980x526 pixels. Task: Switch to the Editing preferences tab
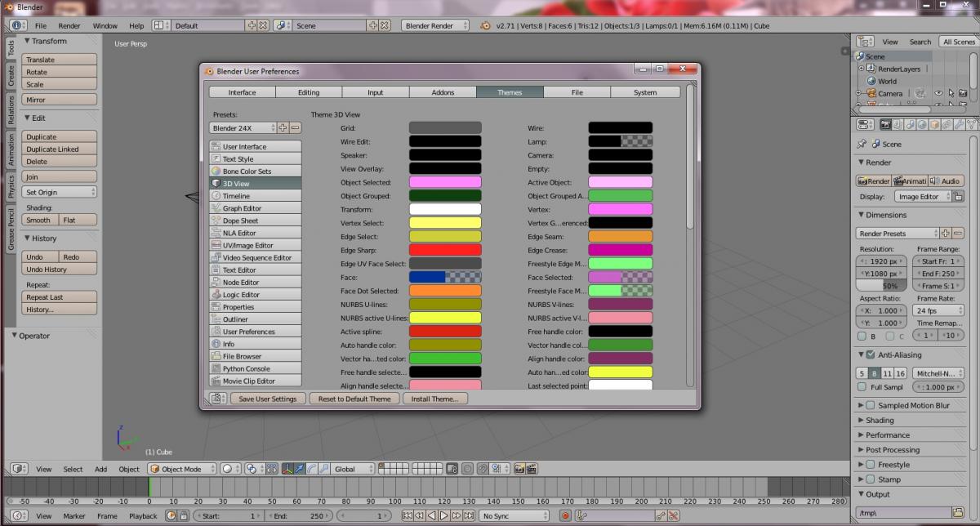coord(309,92)
